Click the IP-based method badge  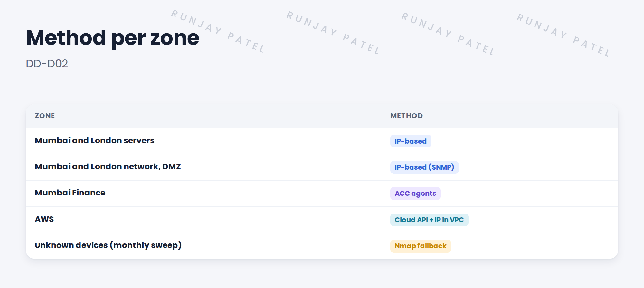pos(411,141)
